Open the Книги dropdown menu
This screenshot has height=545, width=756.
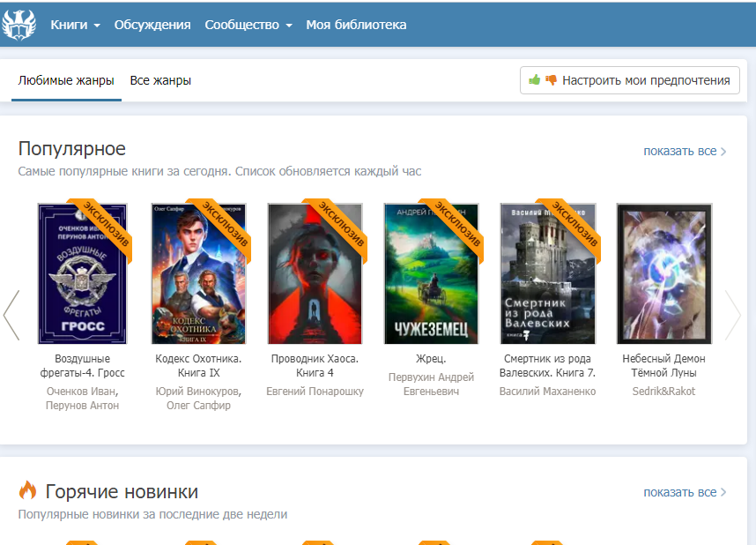point(75,25)
